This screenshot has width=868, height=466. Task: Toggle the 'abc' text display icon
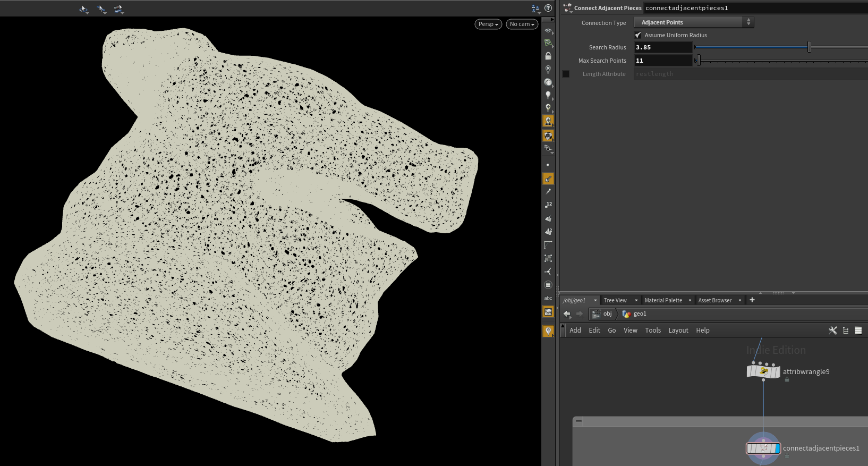click(x=548, y=298)
